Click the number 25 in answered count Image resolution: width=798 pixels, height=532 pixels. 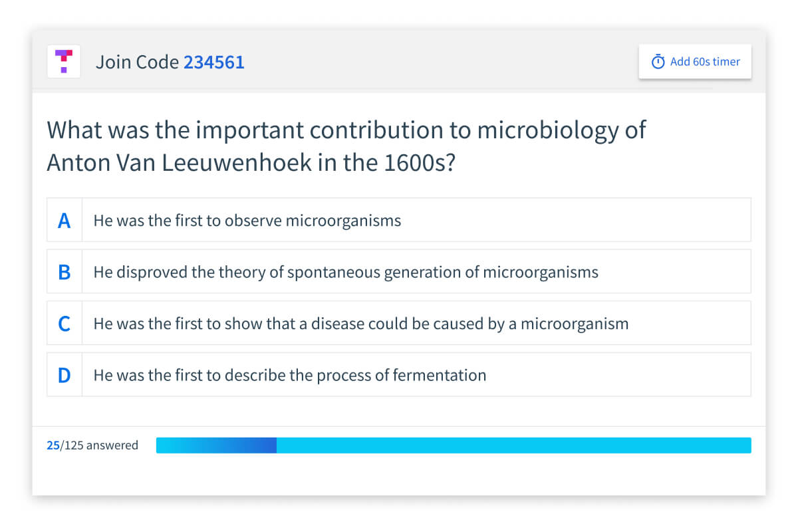[53, 446]
